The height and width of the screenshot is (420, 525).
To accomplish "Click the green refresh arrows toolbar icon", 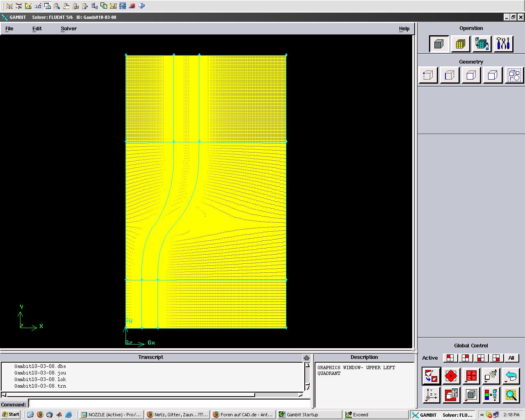I will 104,6.
